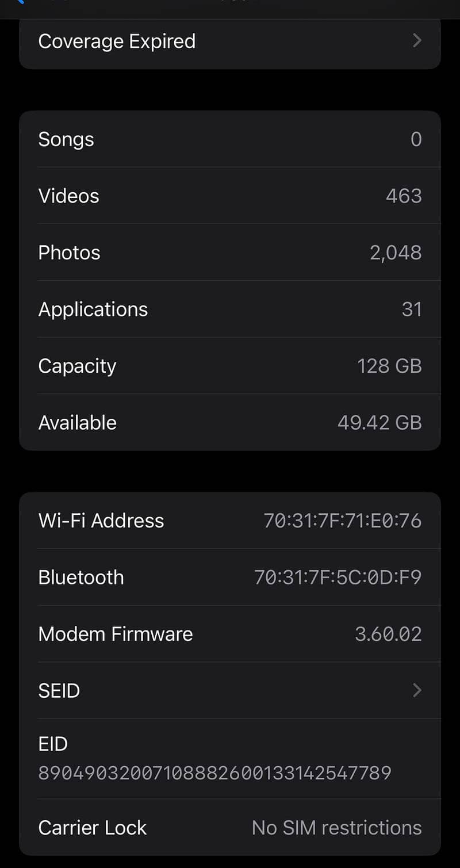Select the Modem Firmware label
The image size is (460, 868).
tap(115, 634)
